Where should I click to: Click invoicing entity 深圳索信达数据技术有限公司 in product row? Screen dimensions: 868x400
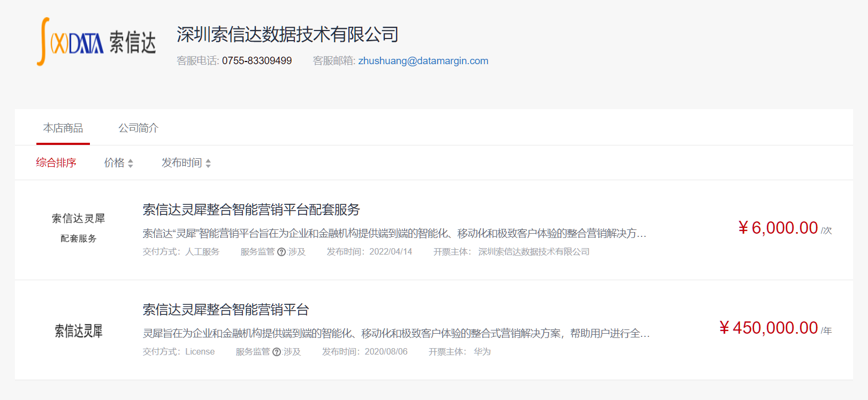[x=534, y=252]
